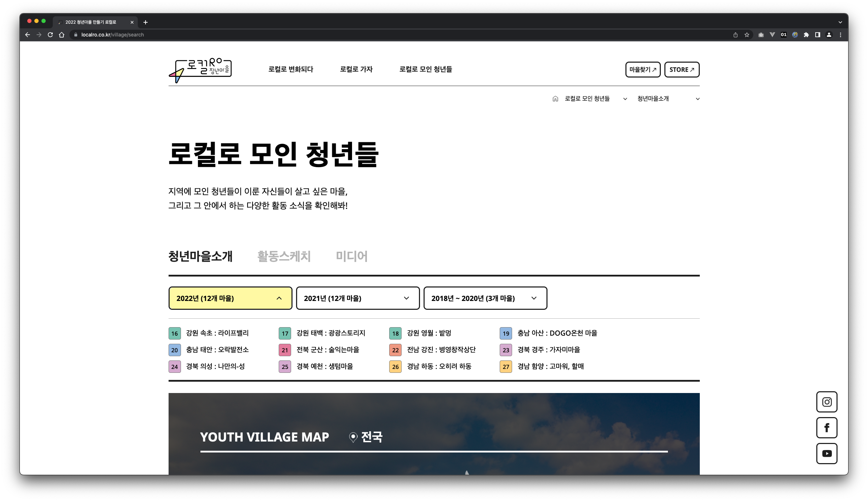Image resolution: width=868 pixels, height=501 pixels.
Task: Expand the 2021년 (12개 마을) dropdown
Action: pyautogui.click(x=358, y=298)
